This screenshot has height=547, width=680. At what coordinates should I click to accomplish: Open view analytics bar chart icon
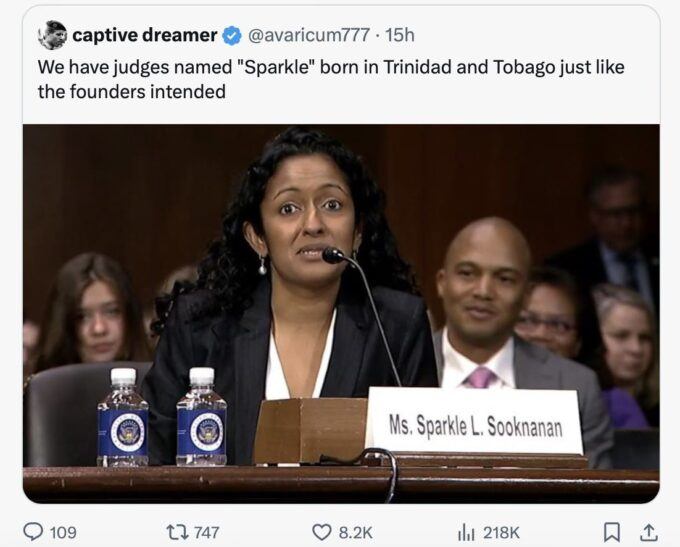pos(467,532)
